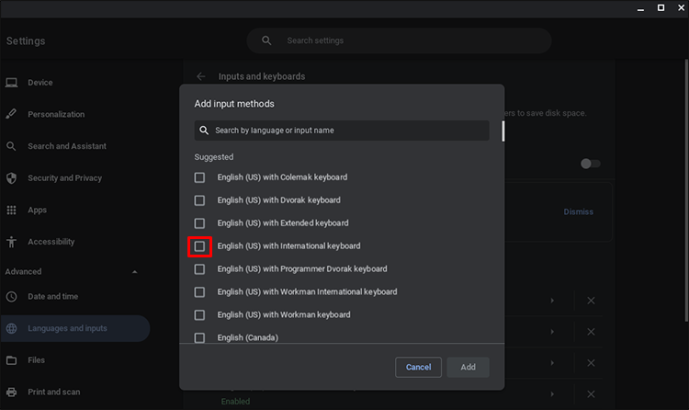This screenshot has height=410, width=689.
Task: Open the Files settings section
Action: 36,360
